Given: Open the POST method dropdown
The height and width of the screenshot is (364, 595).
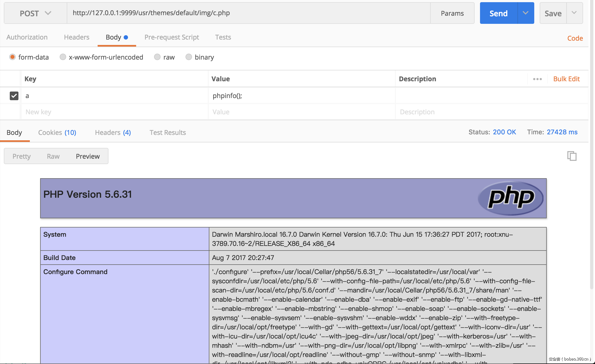Looking at the screenshot, I should pyautogui.click(x=35, y=13).
